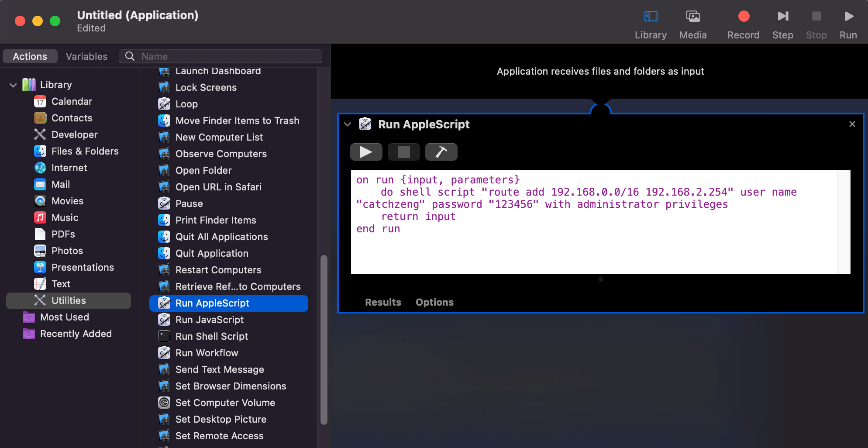This screenshot has width=868, height=448.
Task: Remove the Run AppleScript action with its X
Action: (852, 124)
